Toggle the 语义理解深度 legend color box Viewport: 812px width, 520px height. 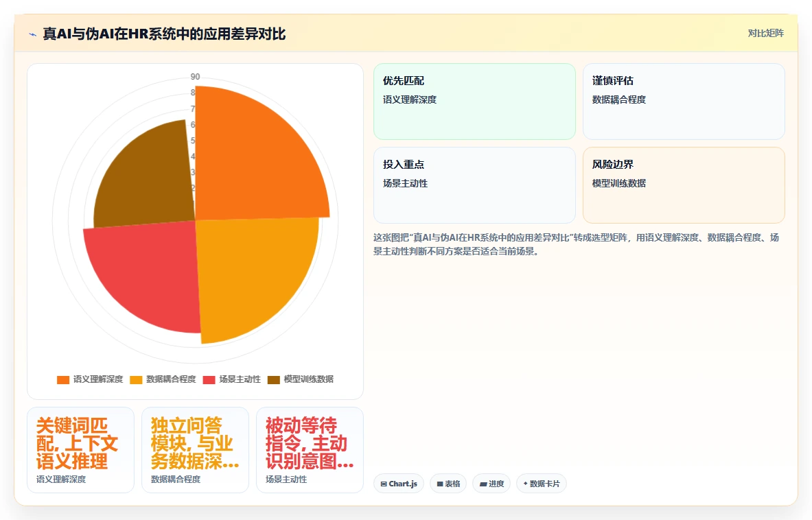[x=63, y=380]
